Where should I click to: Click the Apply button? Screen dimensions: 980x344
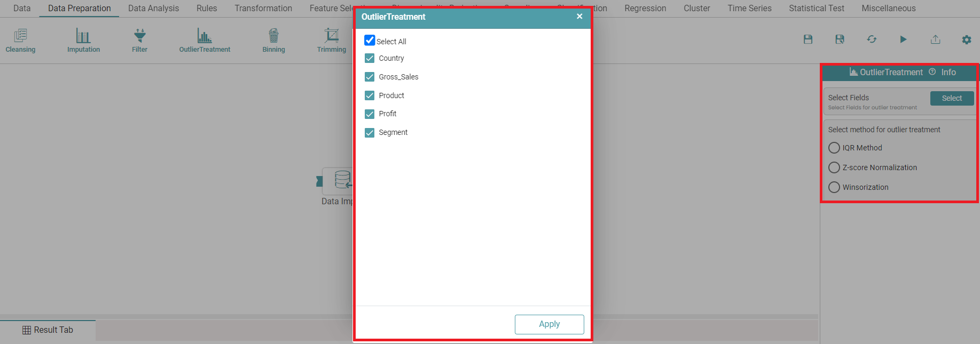(549, 324)
